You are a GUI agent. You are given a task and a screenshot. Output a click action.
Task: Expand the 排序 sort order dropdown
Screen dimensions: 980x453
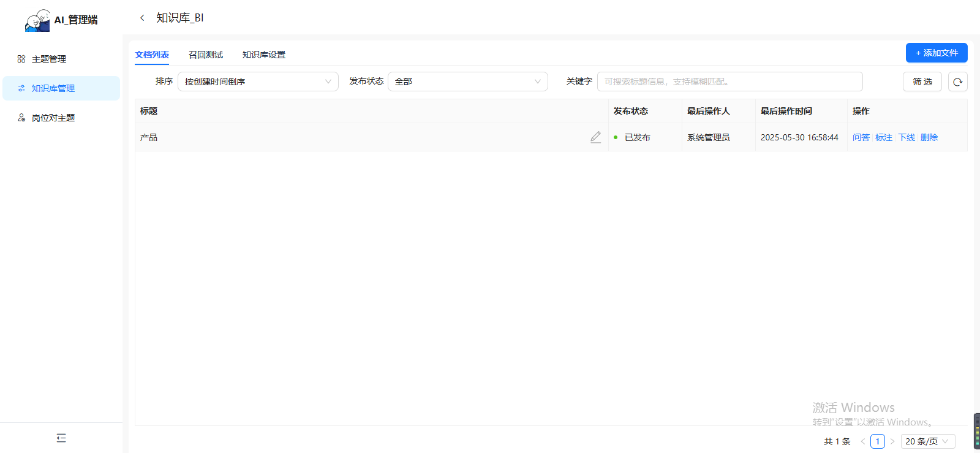pyautogui.click(x=258, y=82)
